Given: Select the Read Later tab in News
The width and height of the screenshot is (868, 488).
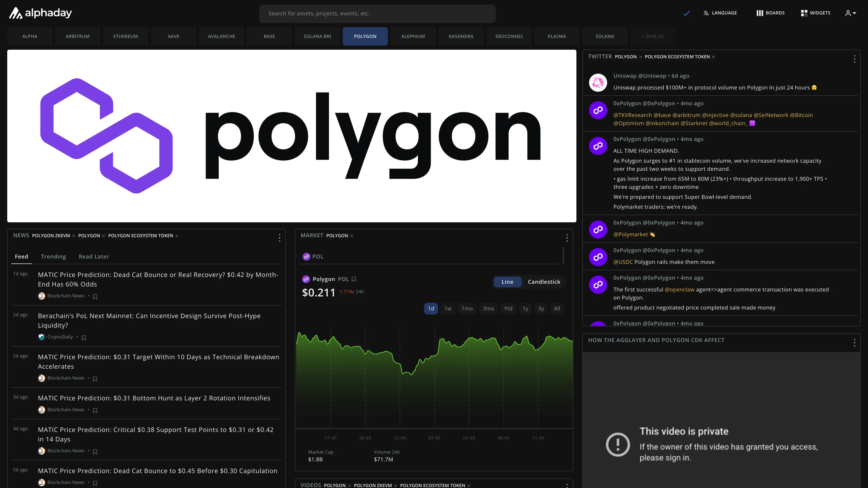Looking at the screenshot, I should pos(94,257).
